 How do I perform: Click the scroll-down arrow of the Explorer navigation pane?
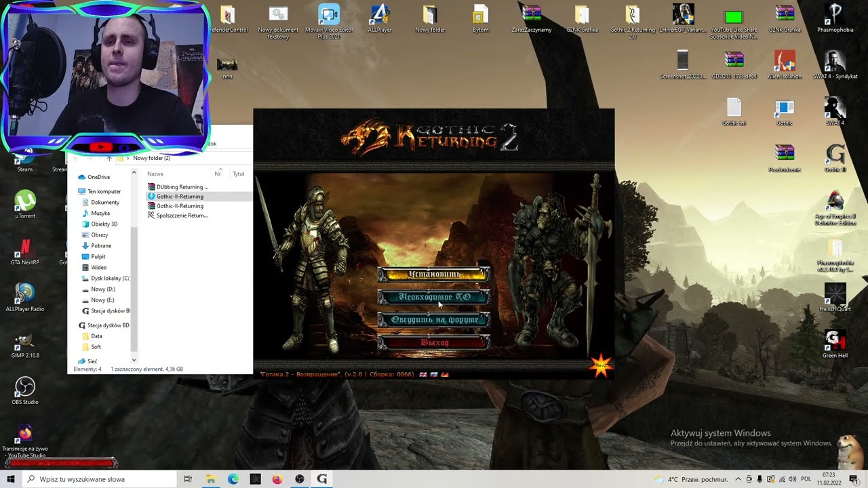(134, 360)
